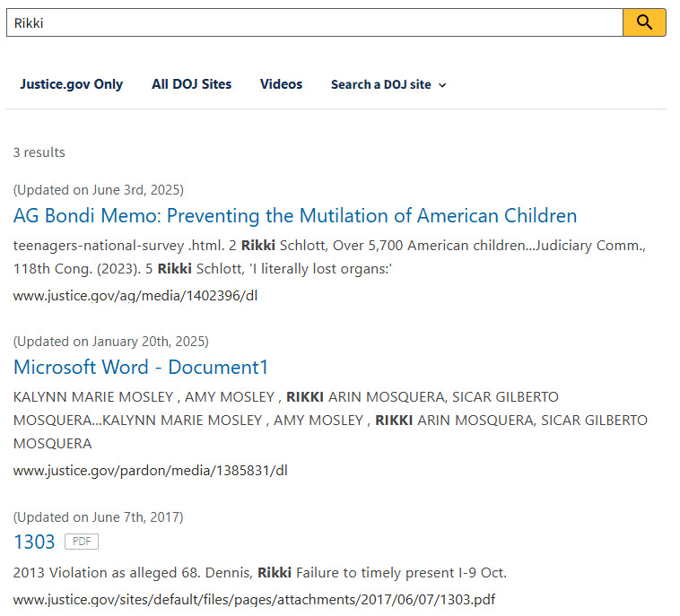
Task: Click the PDF badge next to 1303
Action: (82, 542)
